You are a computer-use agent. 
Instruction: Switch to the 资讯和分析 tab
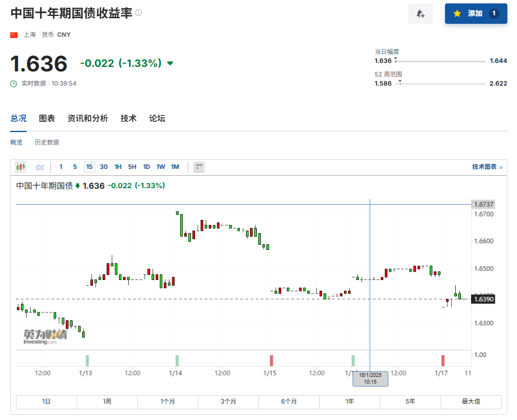click(87, 118)
